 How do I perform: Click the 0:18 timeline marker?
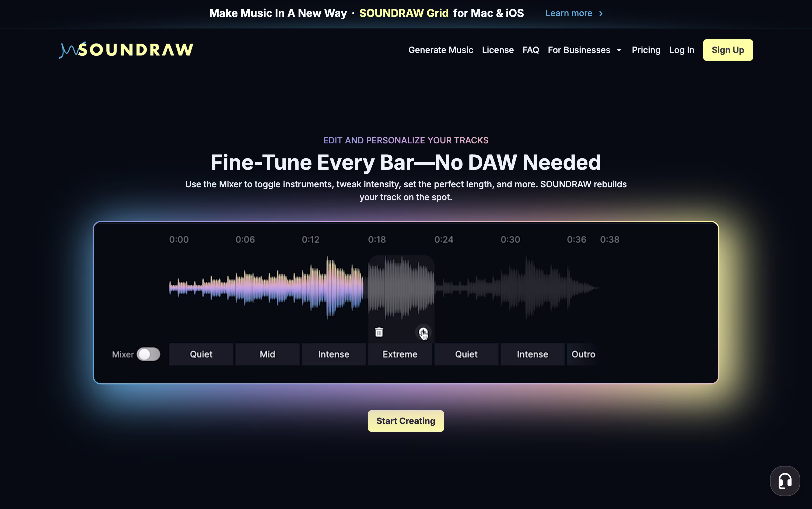coord(377,239)
